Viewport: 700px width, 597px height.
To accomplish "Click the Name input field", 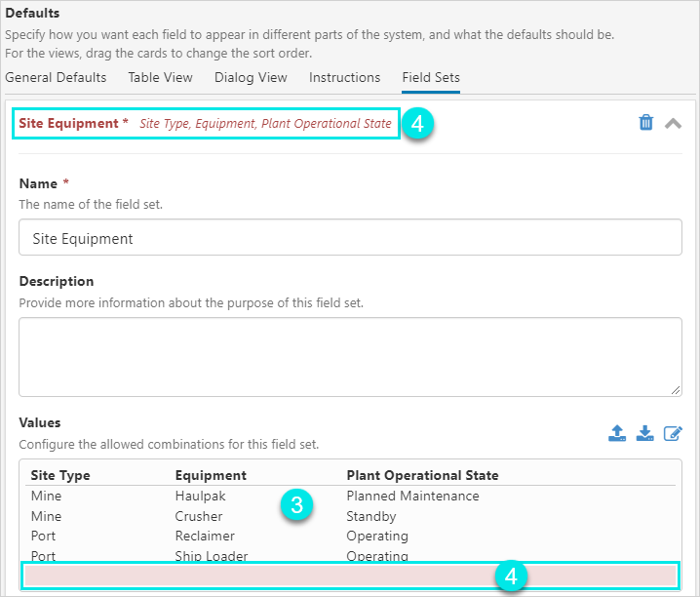I will (350, 237).
